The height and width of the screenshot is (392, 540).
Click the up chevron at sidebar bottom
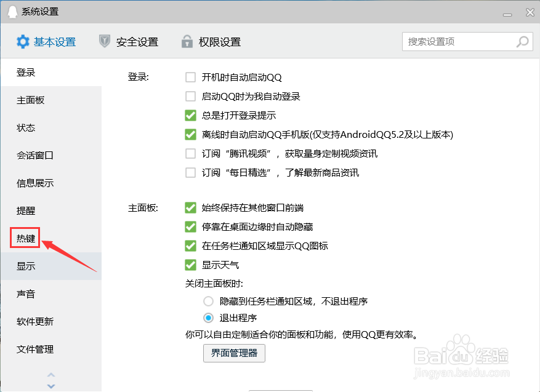50,375
